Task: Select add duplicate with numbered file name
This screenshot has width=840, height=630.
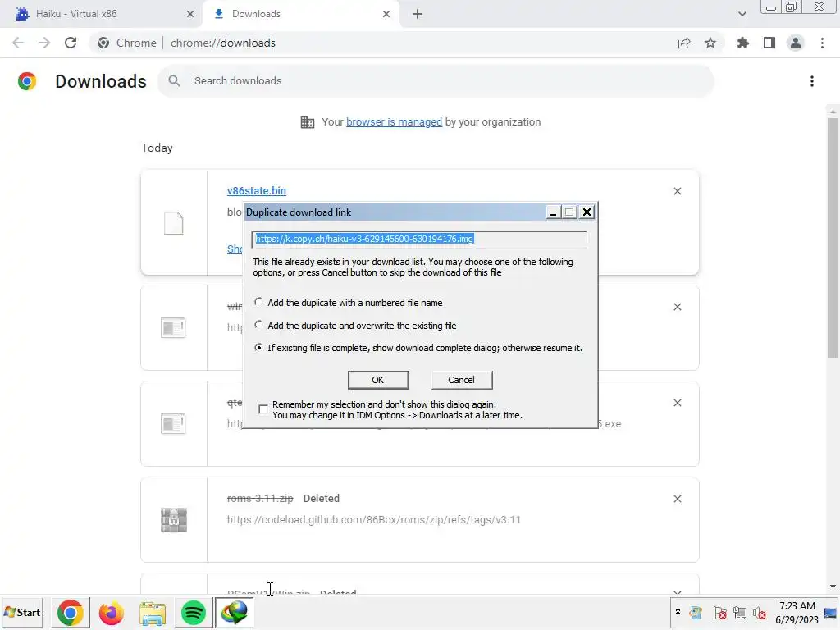Action: point(258,302)
